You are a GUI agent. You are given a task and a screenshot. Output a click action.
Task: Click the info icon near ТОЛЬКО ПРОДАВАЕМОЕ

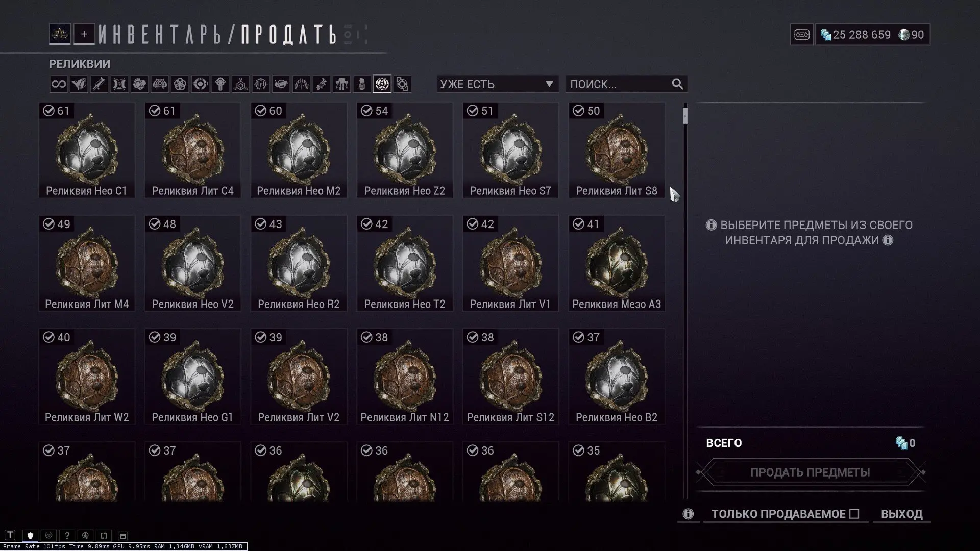688,514
